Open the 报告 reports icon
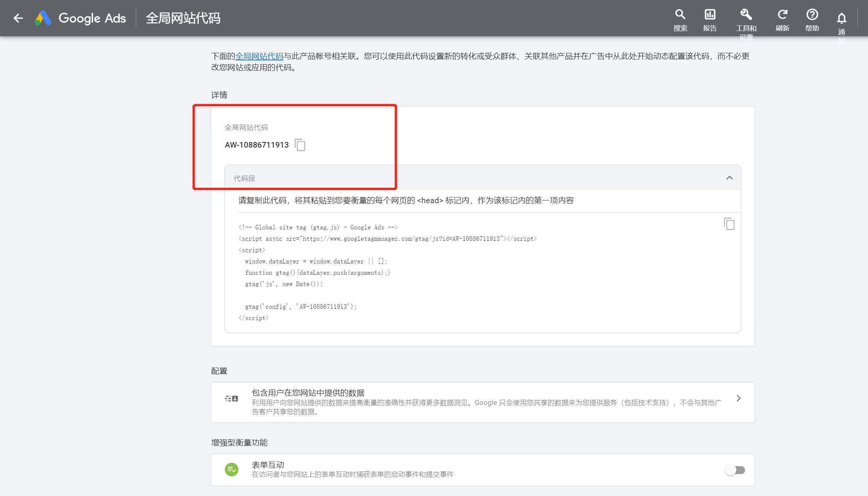The width and height of the screenshot is (868, 496). click(710, 15)
